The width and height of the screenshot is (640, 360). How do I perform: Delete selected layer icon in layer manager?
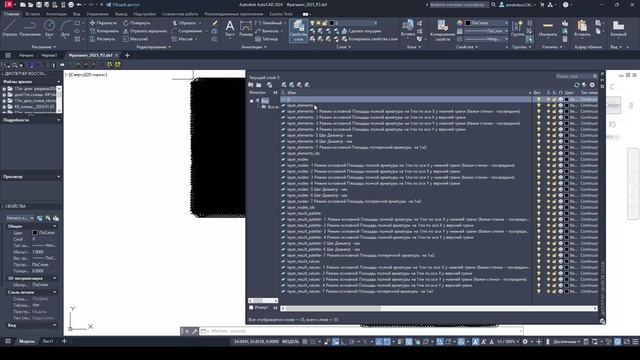(300, 85)
